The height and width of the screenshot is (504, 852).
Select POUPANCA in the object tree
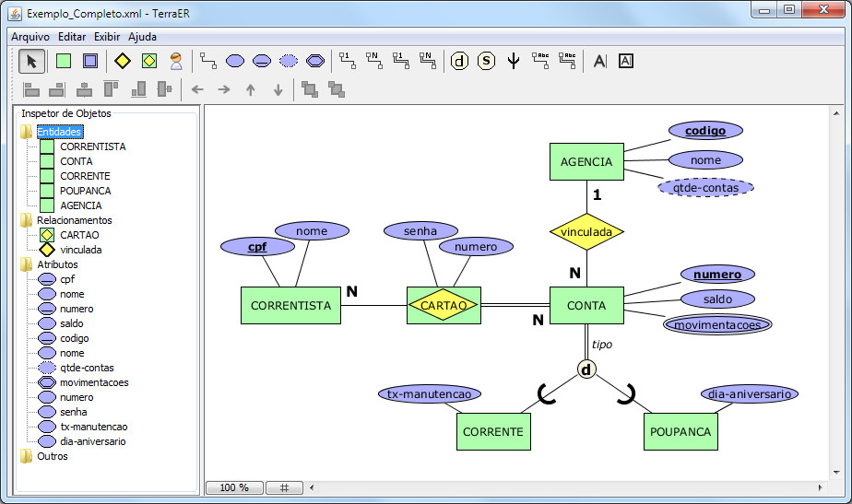86,191
